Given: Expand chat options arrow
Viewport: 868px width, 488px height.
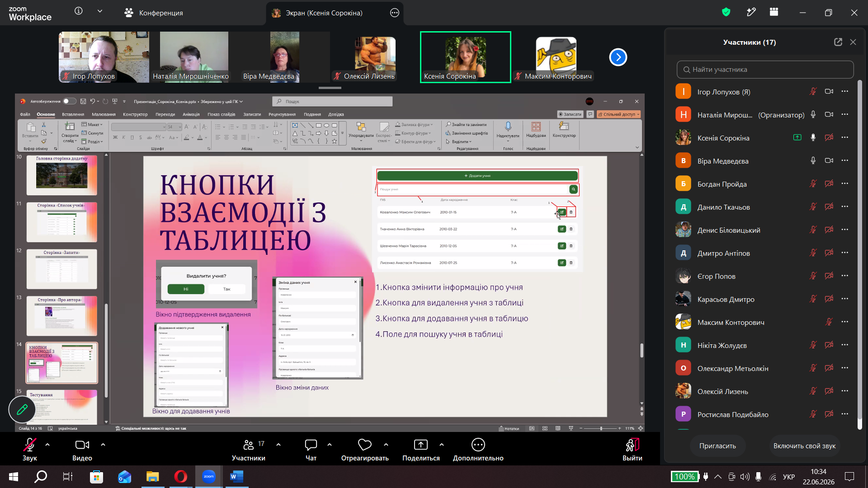Looking at the screenshot, I should click(330, 445).
